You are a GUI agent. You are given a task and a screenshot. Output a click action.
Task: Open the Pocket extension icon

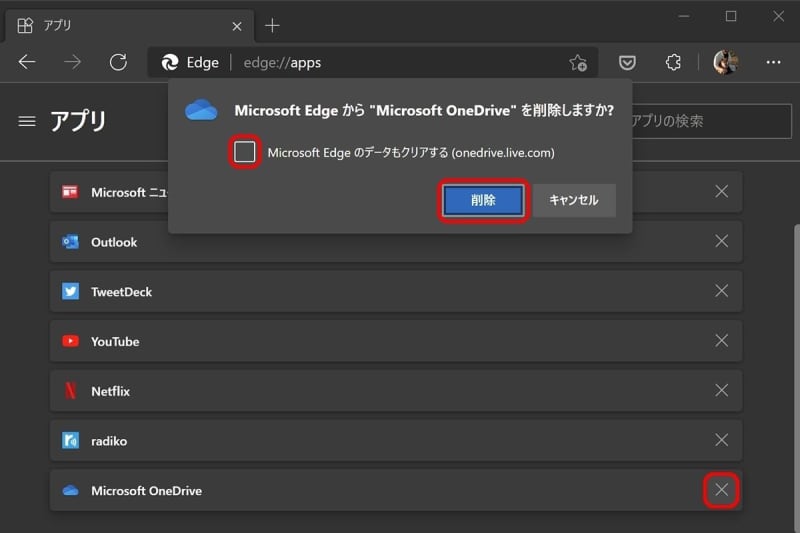click(627, 63)
